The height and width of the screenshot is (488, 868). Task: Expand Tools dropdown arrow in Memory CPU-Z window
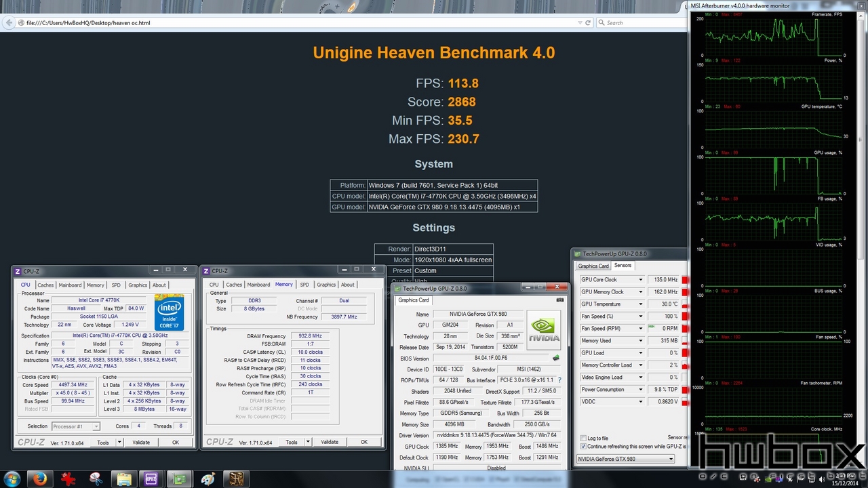308,442
